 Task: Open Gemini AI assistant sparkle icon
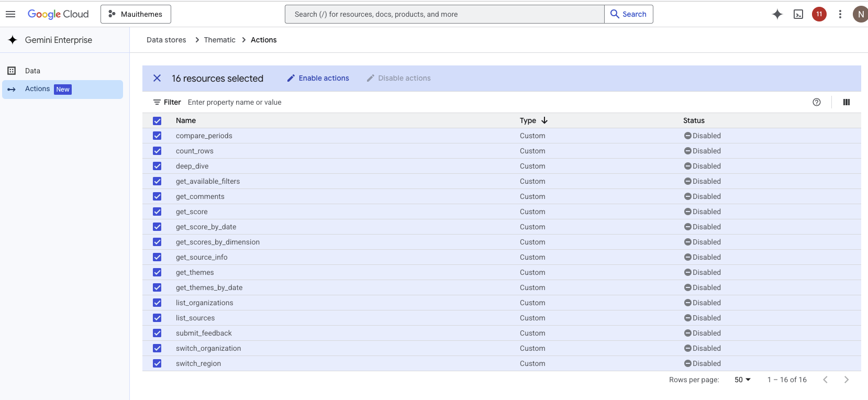[x=777, y=14]
